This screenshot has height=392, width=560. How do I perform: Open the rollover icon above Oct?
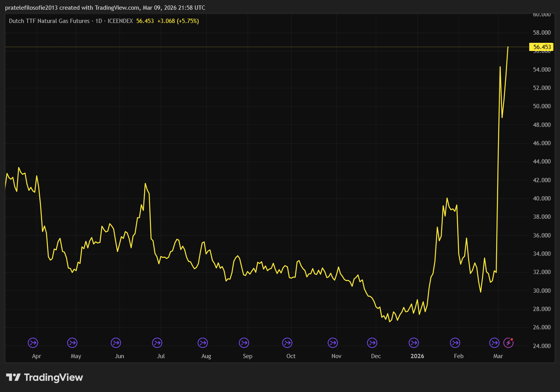point(287,343)
